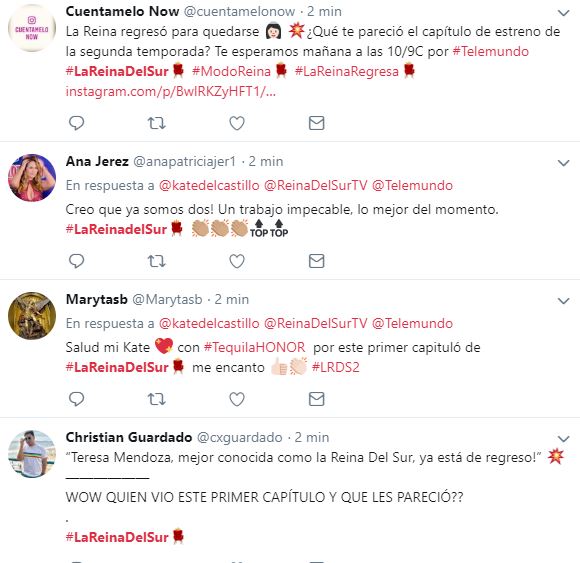Open the chevron menu on Christian Guardado's tweet
Screen dimensions: 580x563
[563, 439]
